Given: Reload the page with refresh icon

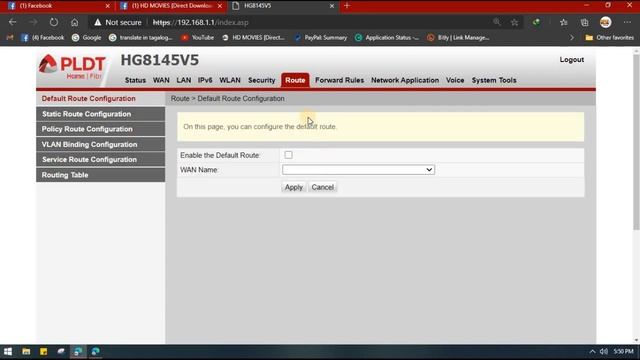Looking at the screenshot, I should [x=54, y=22].
